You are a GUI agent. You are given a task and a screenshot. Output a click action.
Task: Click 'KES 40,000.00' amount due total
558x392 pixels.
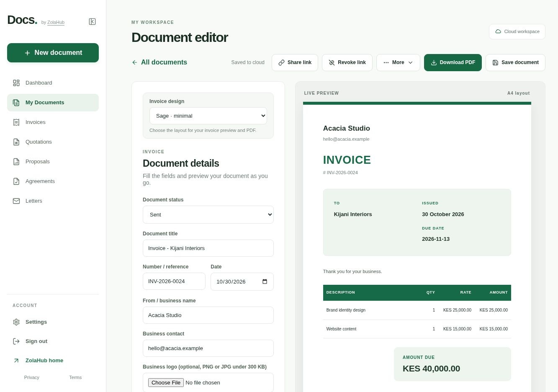(x=431, y=369)
